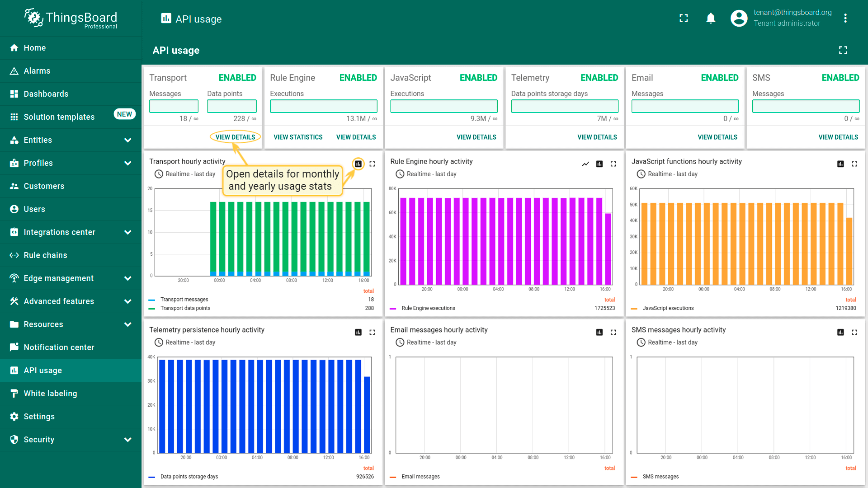Open Telemetry persistence activity details icon
Viewport: 868px width, 488px height.
coord(358,332)
